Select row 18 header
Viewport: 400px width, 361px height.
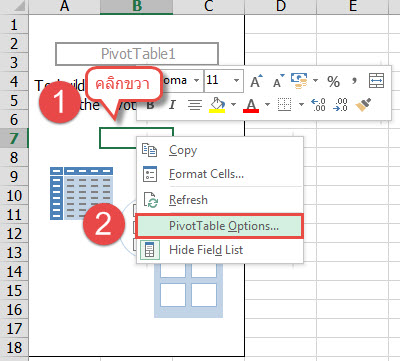click(14, 348)
